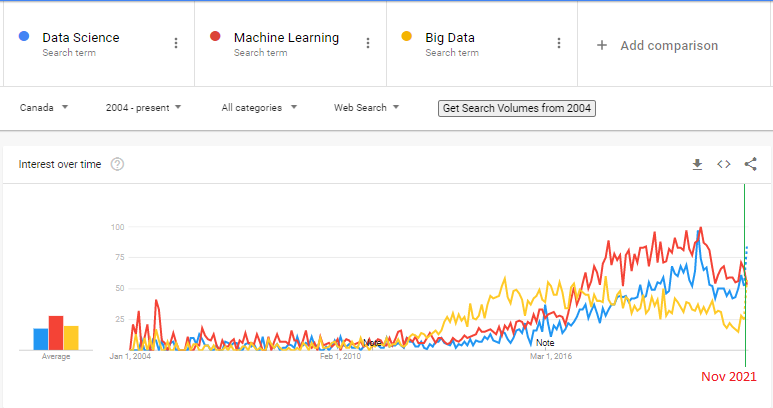The width and height of the screenshot is (773, 408).
Task: Select the Data Science search term
Action: tap(81, 37)
